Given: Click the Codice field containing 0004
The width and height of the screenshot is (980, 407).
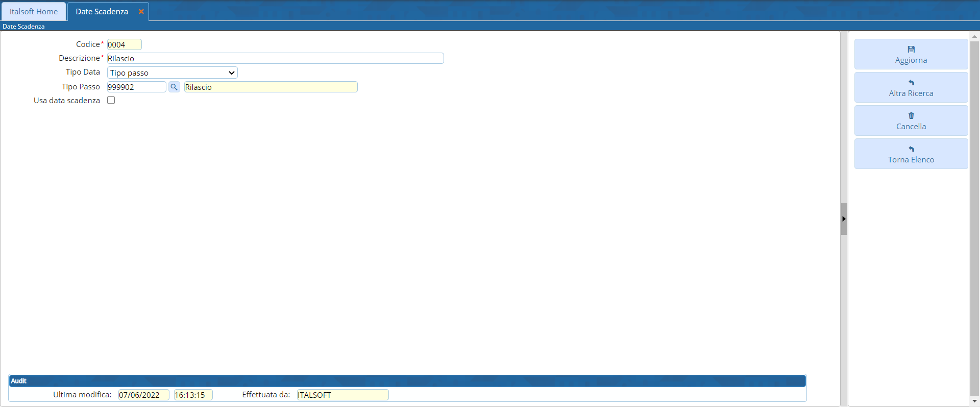Looking at the screenshot, I should (x=124, y=44).
